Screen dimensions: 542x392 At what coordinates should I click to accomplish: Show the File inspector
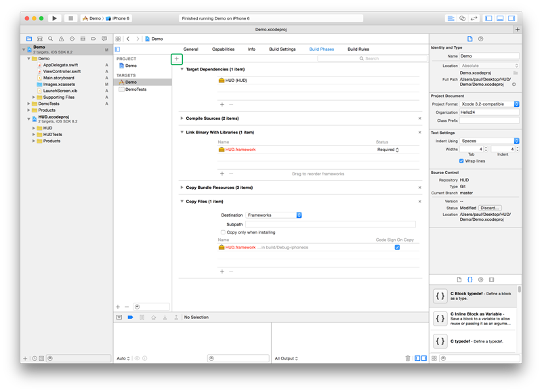(470, 39)
